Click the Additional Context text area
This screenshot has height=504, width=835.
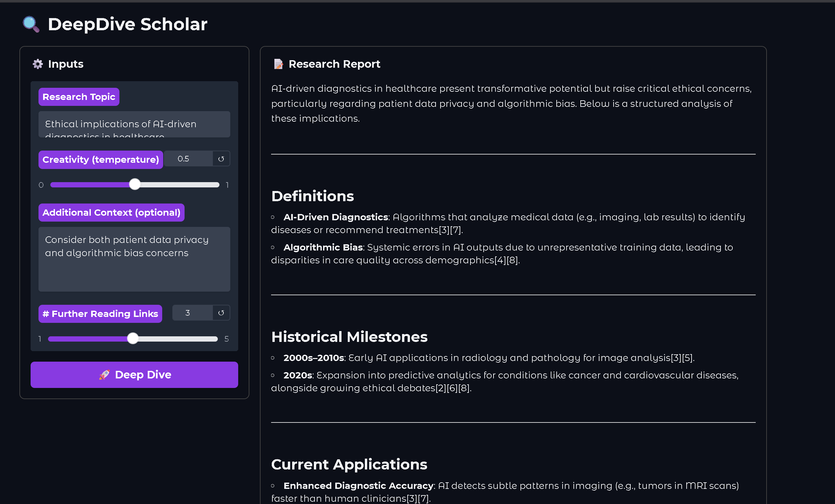point(134,259)
